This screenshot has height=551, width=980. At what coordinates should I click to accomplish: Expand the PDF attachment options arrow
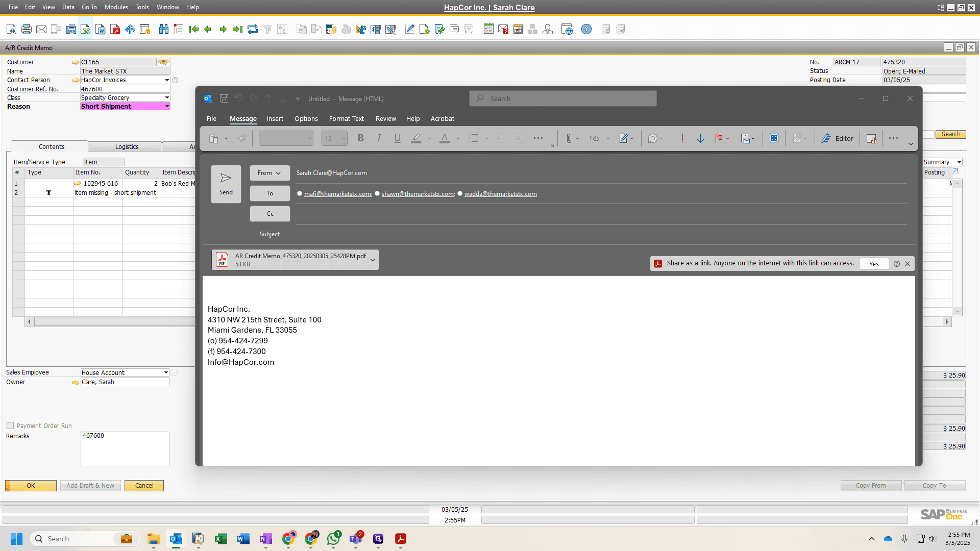[x=373, y=260]
